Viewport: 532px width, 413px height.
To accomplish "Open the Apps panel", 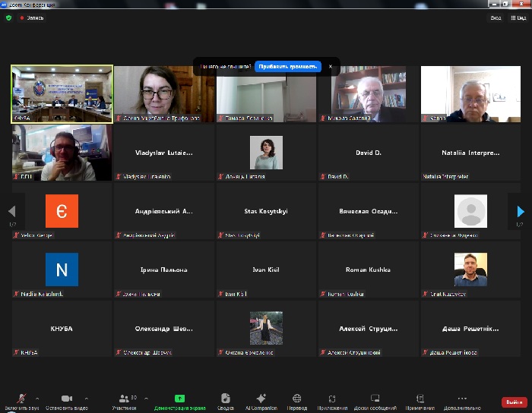I will 332,399.
